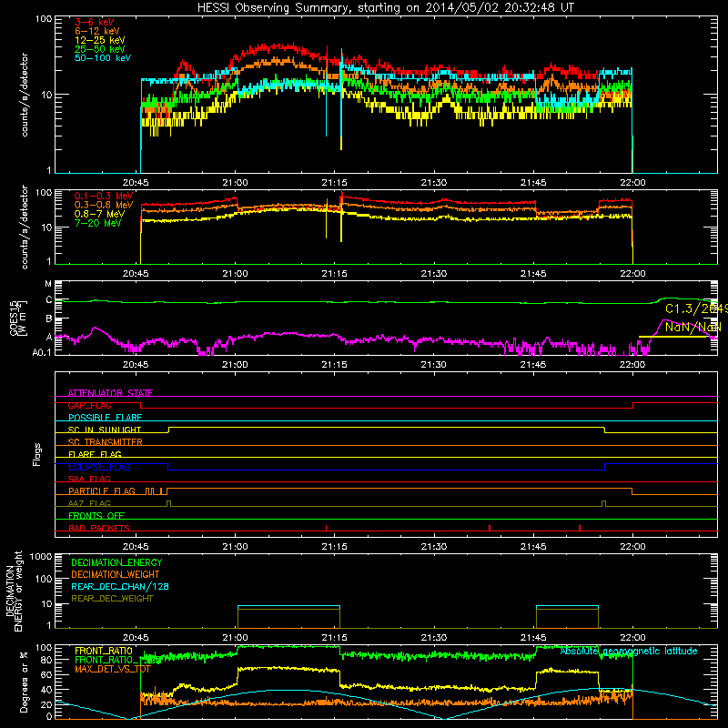Click the MAX_DET_VS_TOT legend label

pyautogui.click(x=113, y=669)
